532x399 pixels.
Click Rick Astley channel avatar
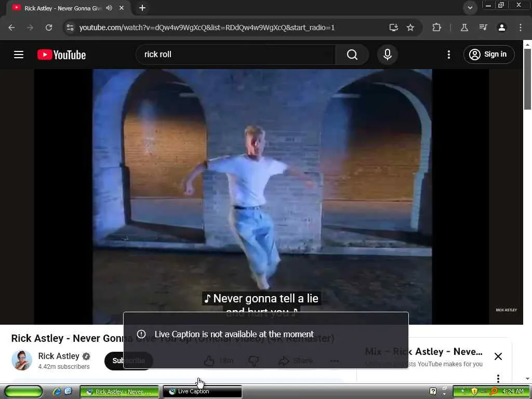click(22, 360)
